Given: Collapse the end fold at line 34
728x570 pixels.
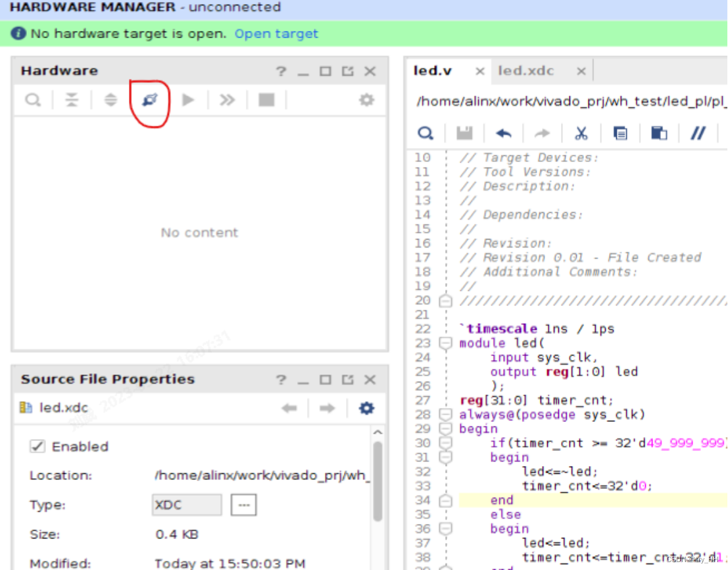Looking at the screenshot, I should (x=445, y=500).
